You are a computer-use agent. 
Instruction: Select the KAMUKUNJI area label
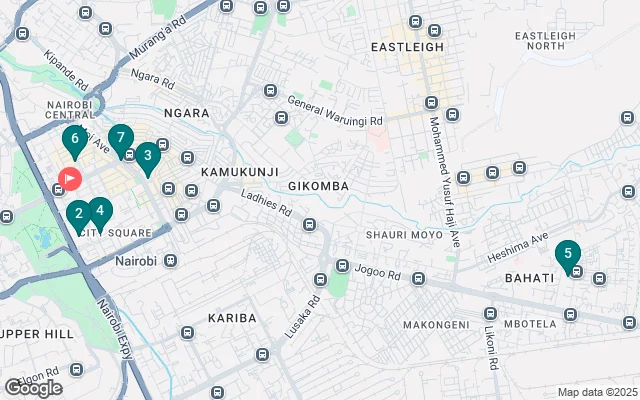(x=240, y=172)
